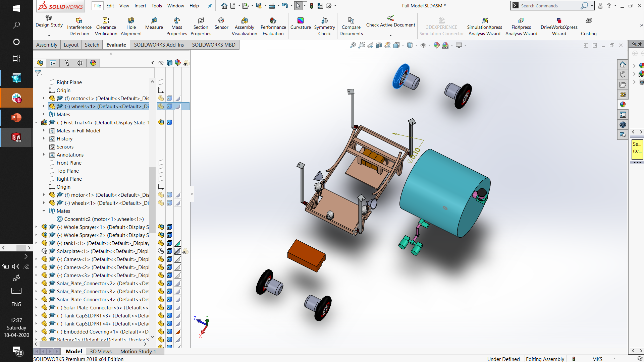Collapse the First Trial<4> tree node

point(36,123)
